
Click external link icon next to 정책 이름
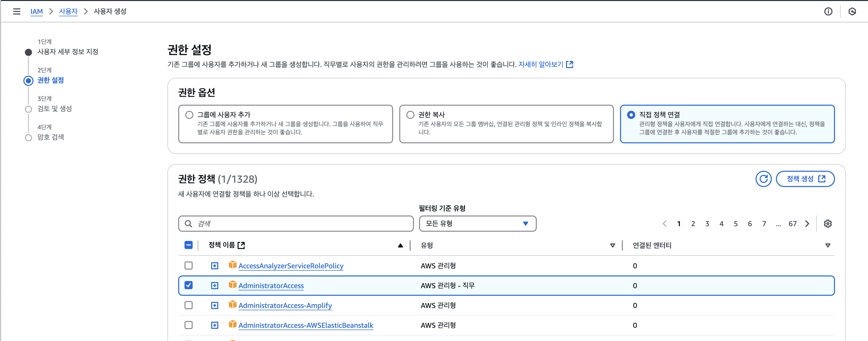point(241,245)
